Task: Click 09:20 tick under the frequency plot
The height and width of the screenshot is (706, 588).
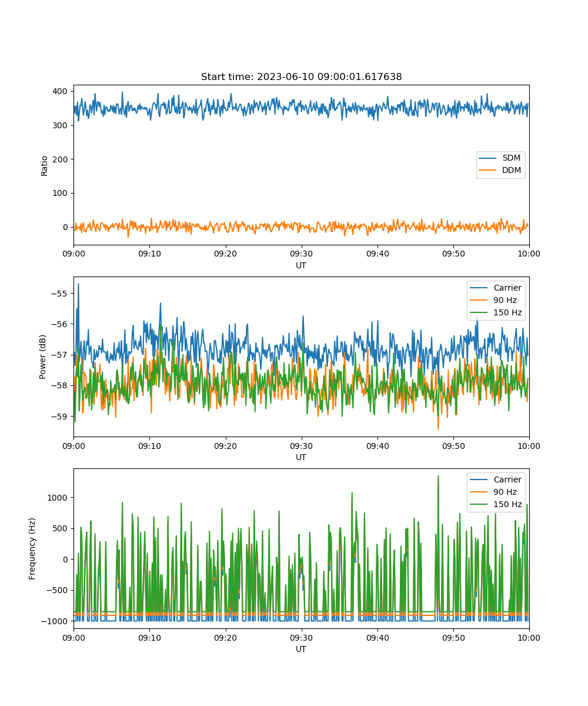Action: click(225, 637)
